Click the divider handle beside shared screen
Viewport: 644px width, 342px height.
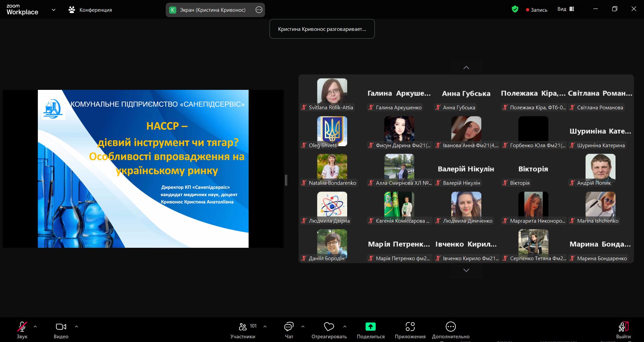pyautogui.click(x=286, y=180)
